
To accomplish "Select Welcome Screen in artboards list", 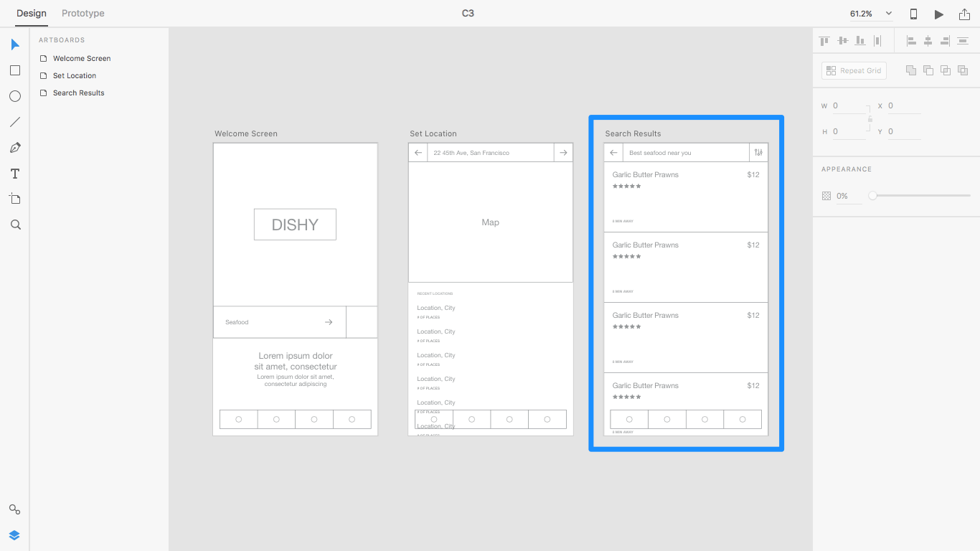I will pyautogui.click(x=82, y=58).
